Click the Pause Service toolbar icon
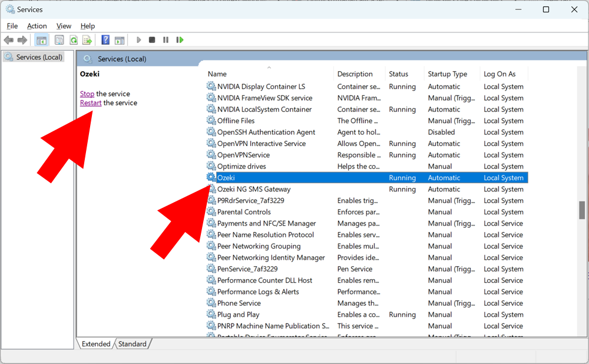 tap(166, 40)
